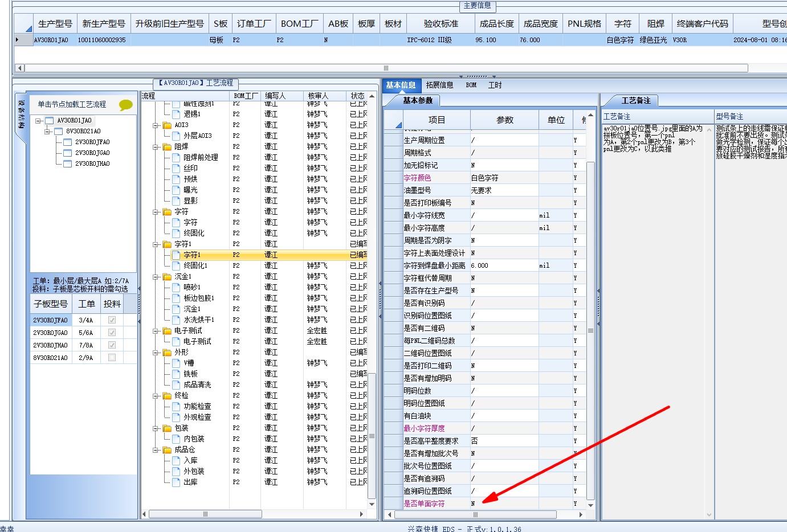Image resolution: width=787 pixels, height=532 pixels.
Task: Click the document icon beside 显影
Action: coord(176,201)
